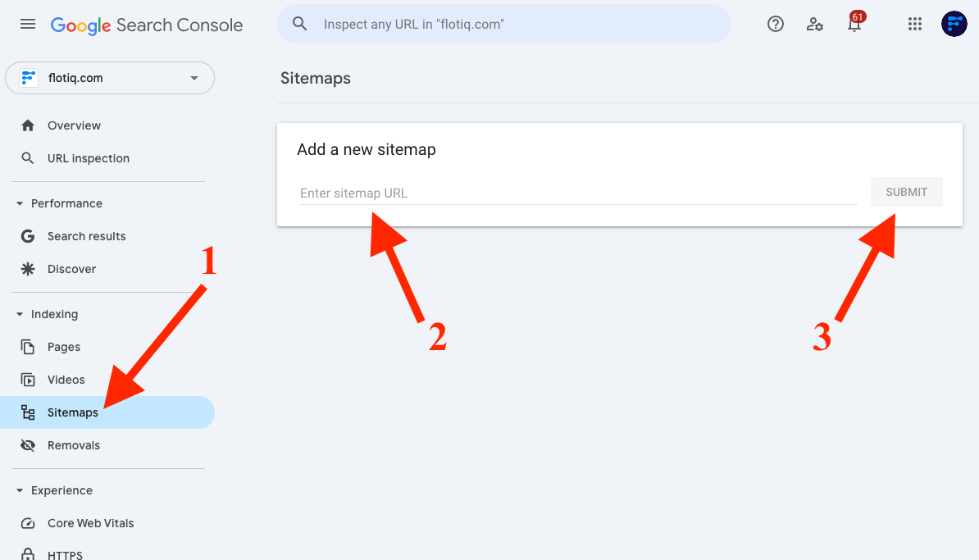This screenshot has height=560, width=979.
Task: Click the Removals crossed-eye icon
Action: point(28,445)
